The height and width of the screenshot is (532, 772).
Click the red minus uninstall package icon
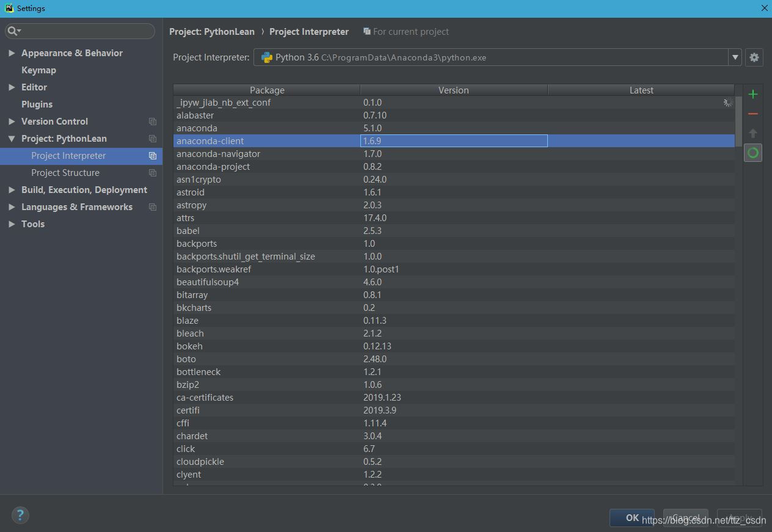pyautogui.click(x=753, y=114)
